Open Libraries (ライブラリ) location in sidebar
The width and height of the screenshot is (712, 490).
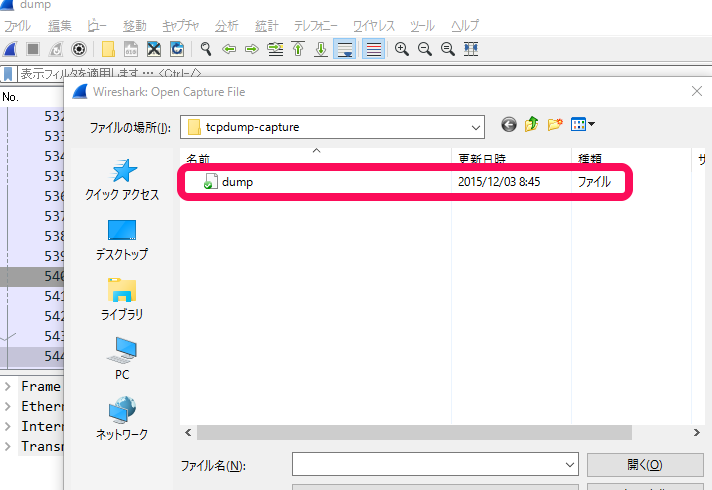(x=122, y=300)
